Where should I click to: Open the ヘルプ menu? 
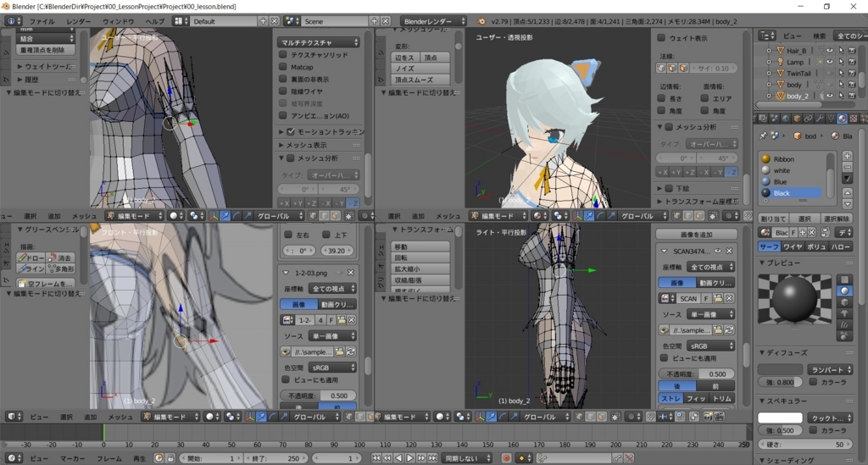point(154,21)
